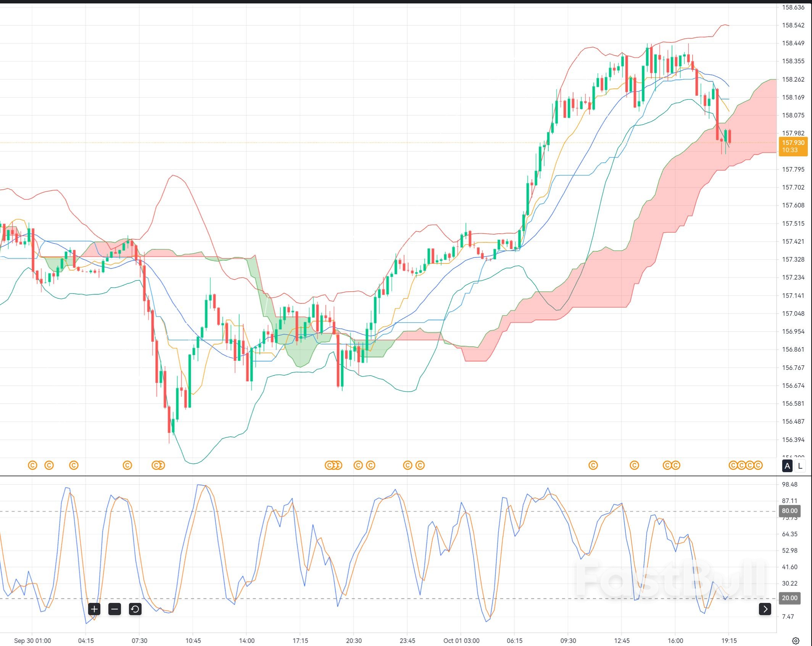Image resolution: width=812 pixels, height=646 pixels.
Task: Zoom out with the minus button
Action: [x=114, y=609]
